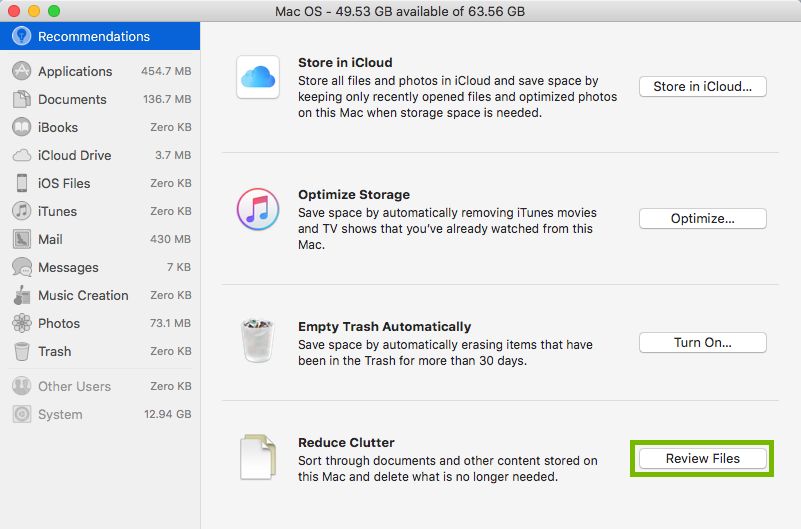Click the 7 KB Messages size
The width and height of the screenshot is (801, 529).
click(x=178, y=267)
